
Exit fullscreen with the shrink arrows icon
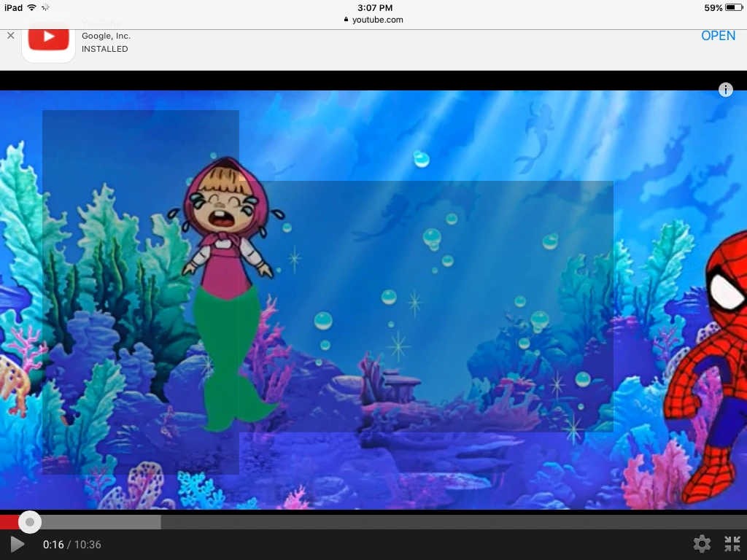[732, 543]
